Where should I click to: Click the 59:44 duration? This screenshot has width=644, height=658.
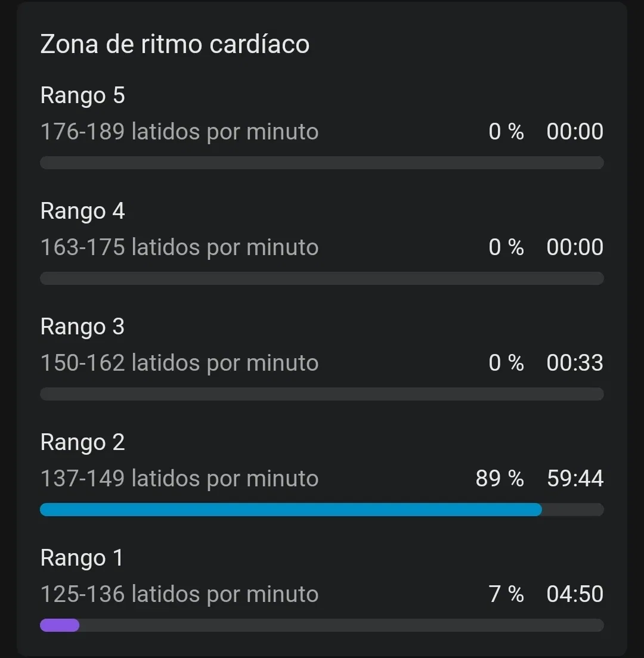click(575, 479)
